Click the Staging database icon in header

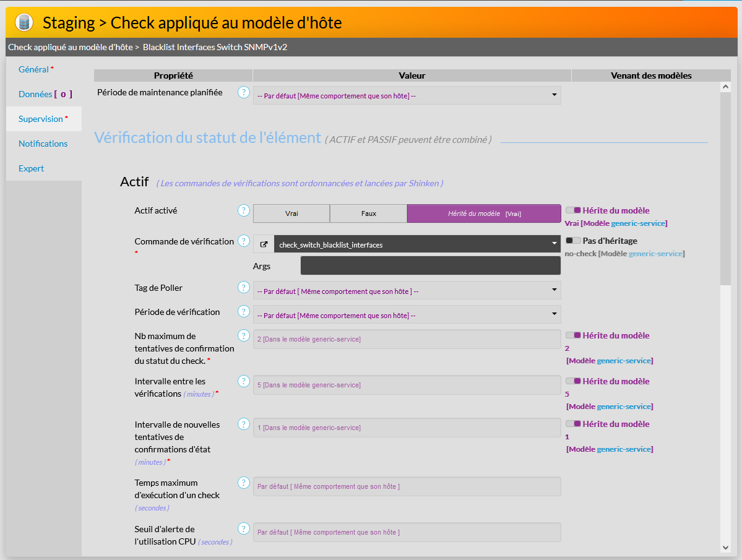[x=24, y=24]
